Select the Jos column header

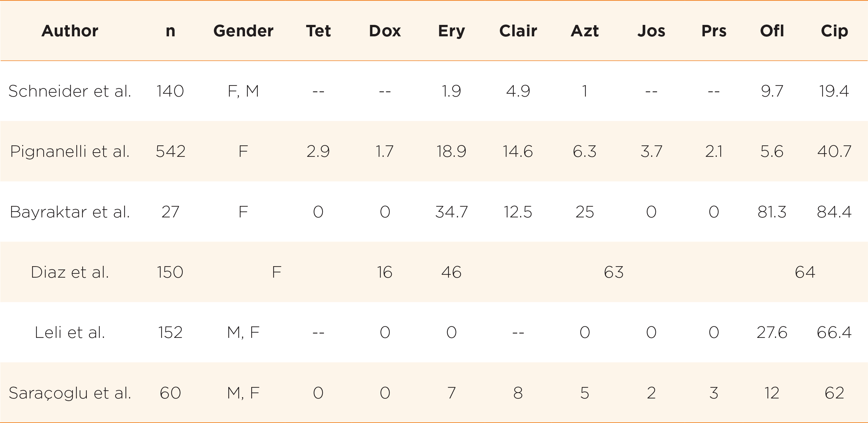pyautogui.click(x=651, y=31)
